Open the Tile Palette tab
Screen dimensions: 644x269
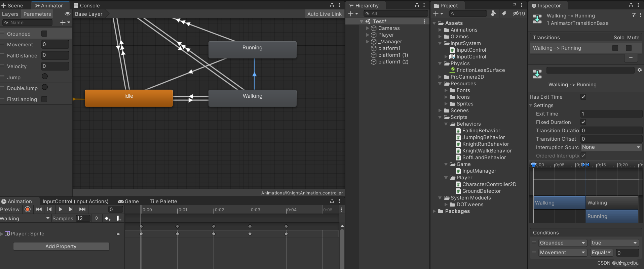pyautogui.click(x=163, y=201)
